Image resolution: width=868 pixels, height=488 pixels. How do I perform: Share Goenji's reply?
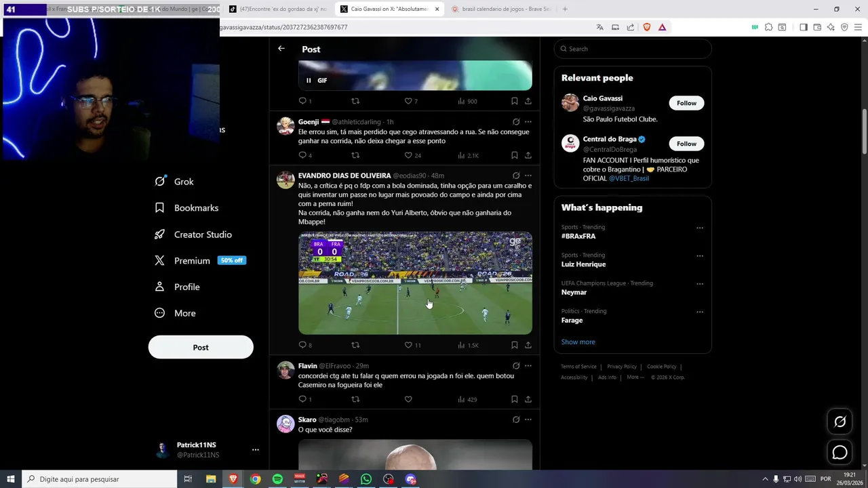pos(528,155)
